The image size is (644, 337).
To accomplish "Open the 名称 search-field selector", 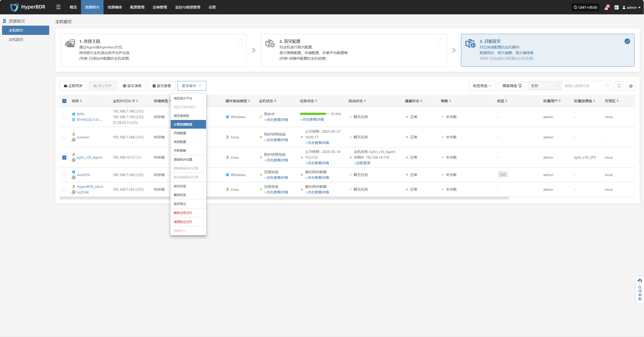I will [545, 86].
